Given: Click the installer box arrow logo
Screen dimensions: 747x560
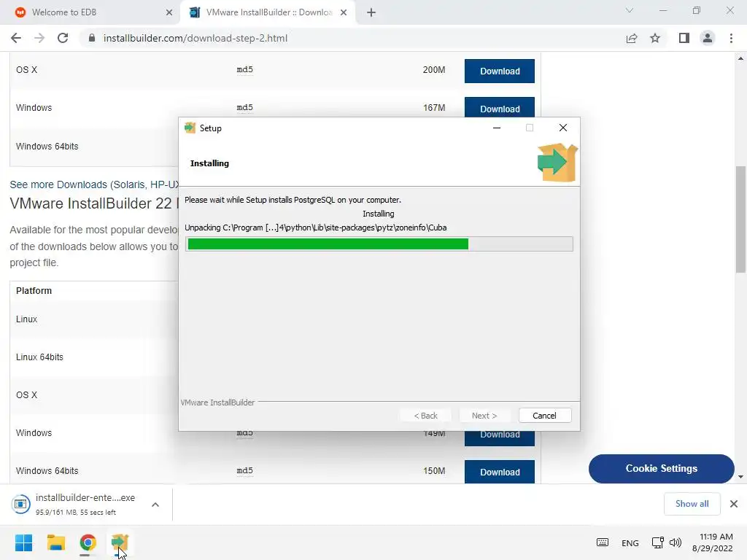Looking at the screenshot, I should pyautogui.click(x=557, y=163).
